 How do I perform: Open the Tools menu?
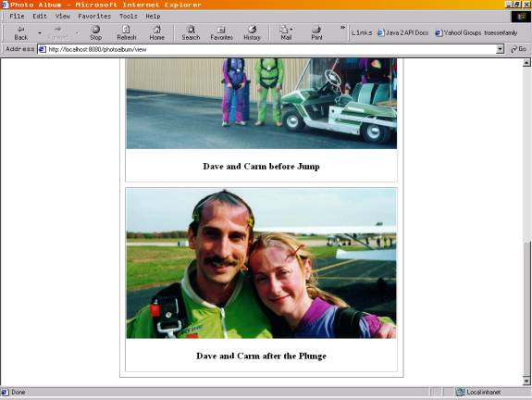click(129, 16)
